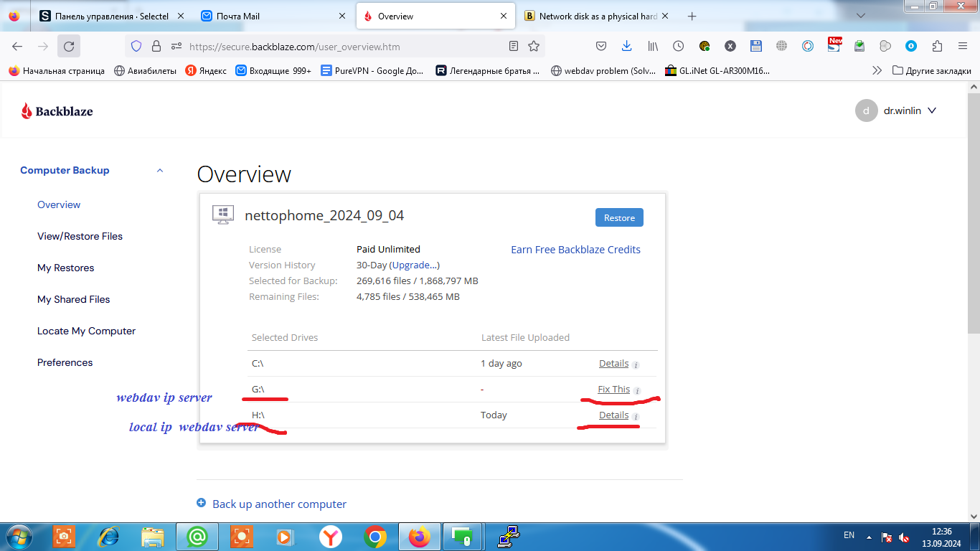Click the plus icon for Back up another computer

point(202,504)
